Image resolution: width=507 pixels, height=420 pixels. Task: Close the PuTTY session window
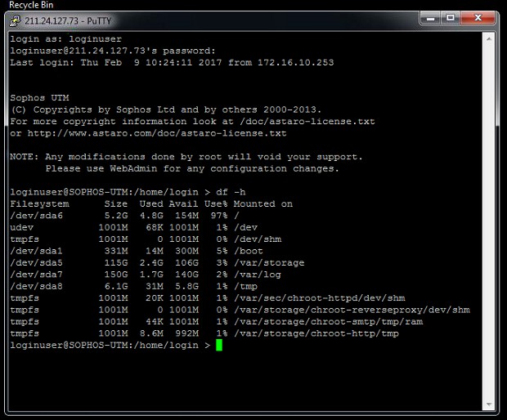coord(478,18)
